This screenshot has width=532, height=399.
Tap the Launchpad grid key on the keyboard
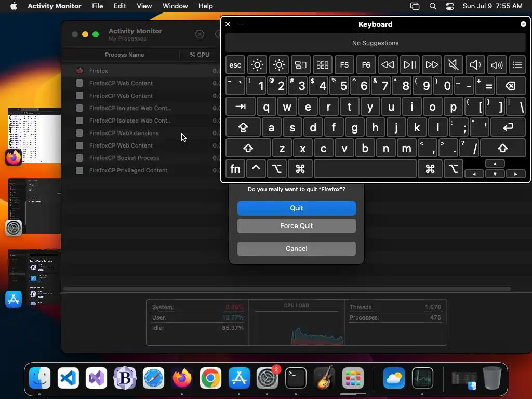(322, 65)
